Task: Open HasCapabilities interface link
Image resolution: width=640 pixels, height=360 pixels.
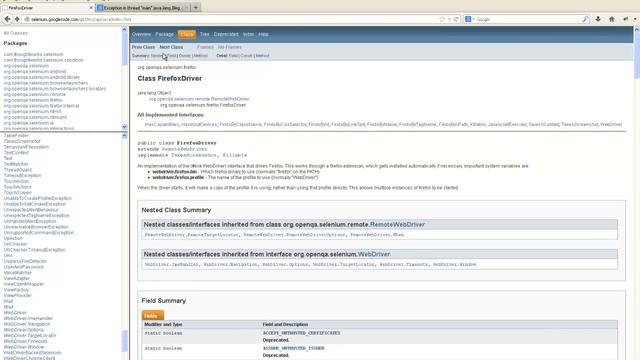Action: point(162,124)
